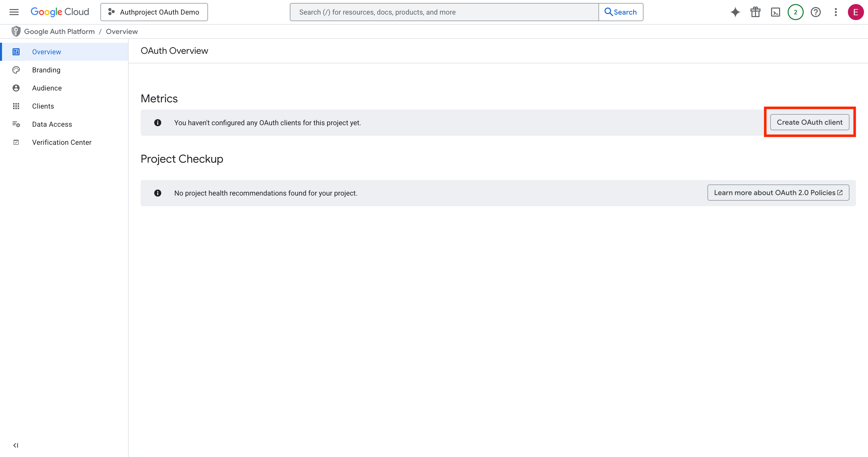Open notifications badge showing 2
Image resolution: width=868 pixels, height=457 pixels.
[796, 12]
